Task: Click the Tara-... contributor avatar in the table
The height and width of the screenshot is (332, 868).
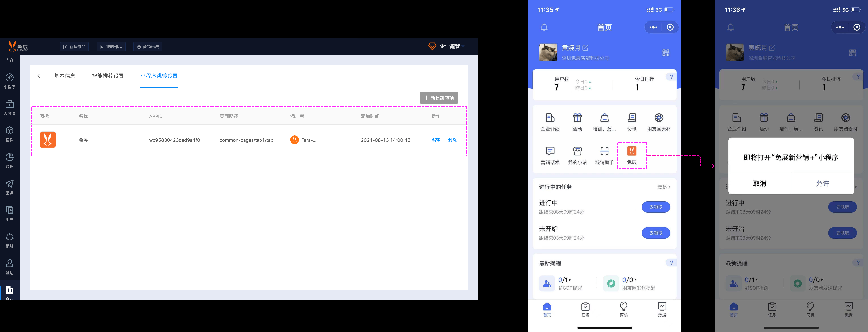Action: (294, 140)
